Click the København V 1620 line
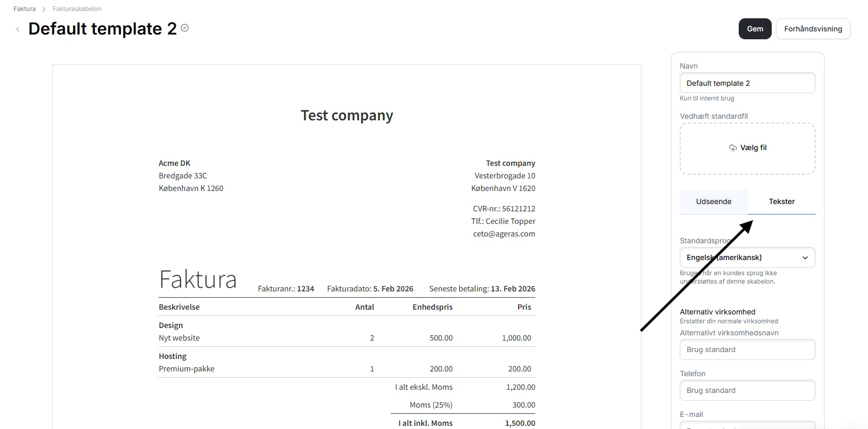 [x=503, y=188]
